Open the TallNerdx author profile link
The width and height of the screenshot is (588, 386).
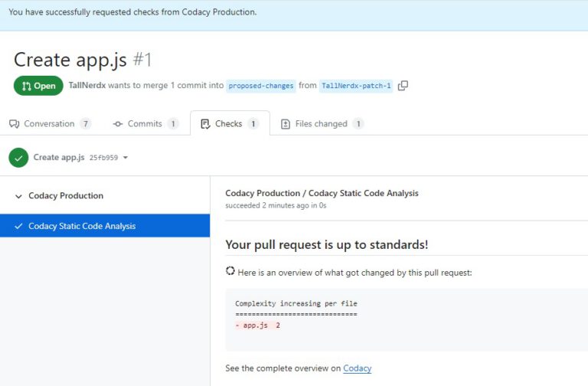click(87, 85)
